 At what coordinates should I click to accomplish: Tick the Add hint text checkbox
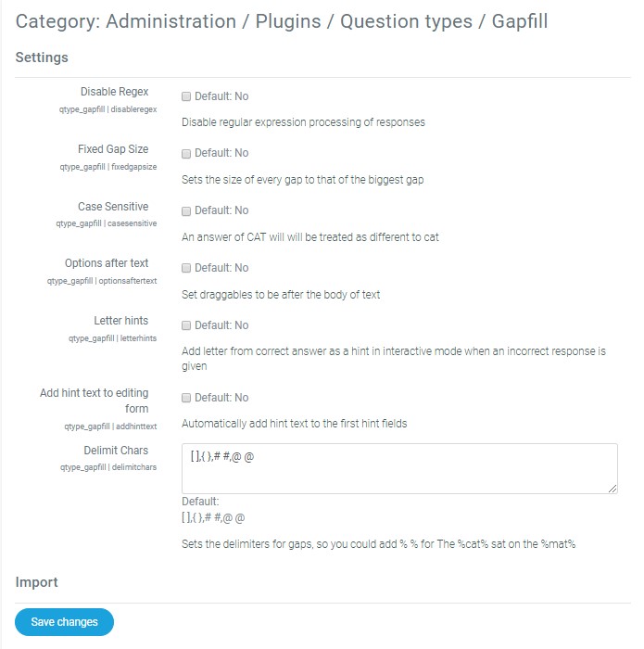(186, 399)
